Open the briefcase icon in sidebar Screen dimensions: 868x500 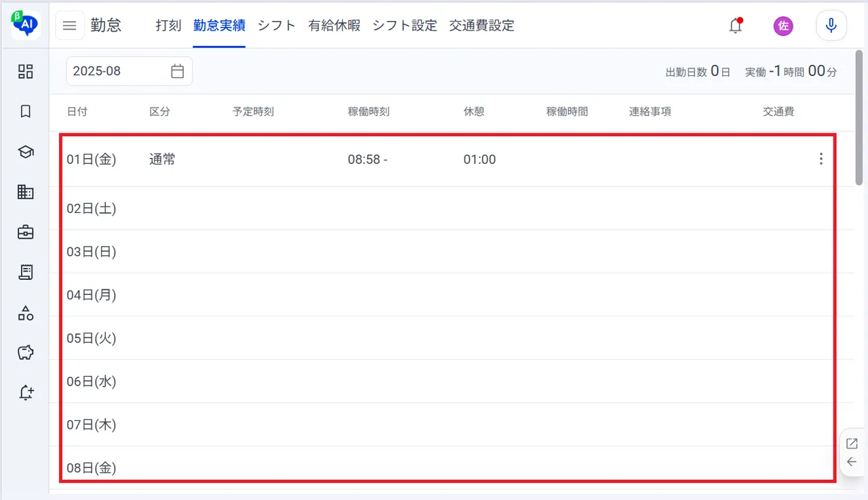[26, 232]
